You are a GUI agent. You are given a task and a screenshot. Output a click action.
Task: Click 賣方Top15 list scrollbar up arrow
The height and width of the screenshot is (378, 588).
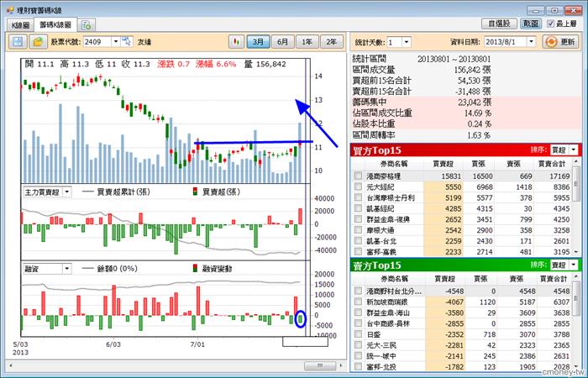(x=576, y=278)
